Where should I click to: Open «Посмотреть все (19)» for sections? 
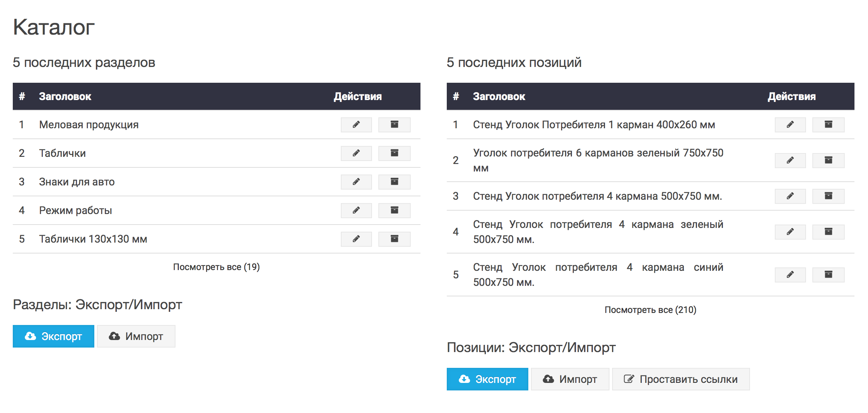pos(216,266)
